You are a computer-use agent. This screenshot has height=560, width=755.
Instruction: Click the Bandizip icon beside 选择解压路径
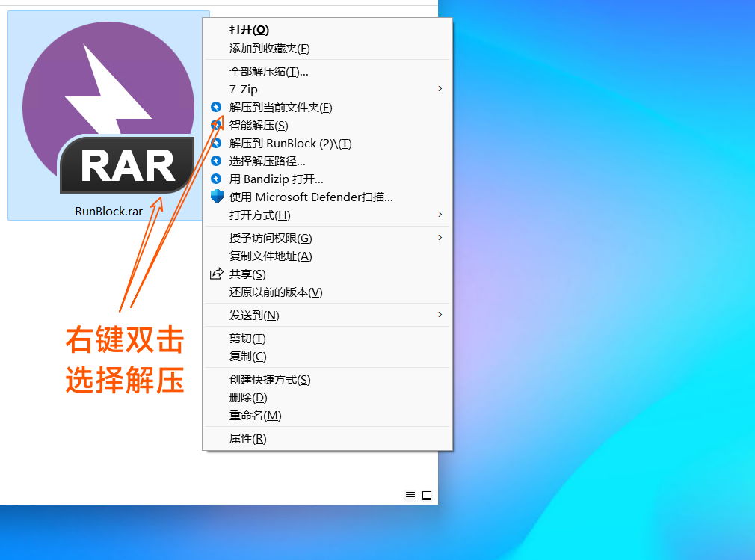click(216, 161)
